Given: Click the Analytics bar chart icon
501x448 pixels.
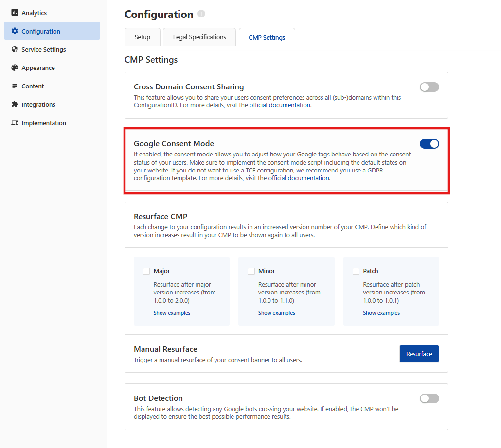Looking at the screenshot, I should (x=15, y=13).
